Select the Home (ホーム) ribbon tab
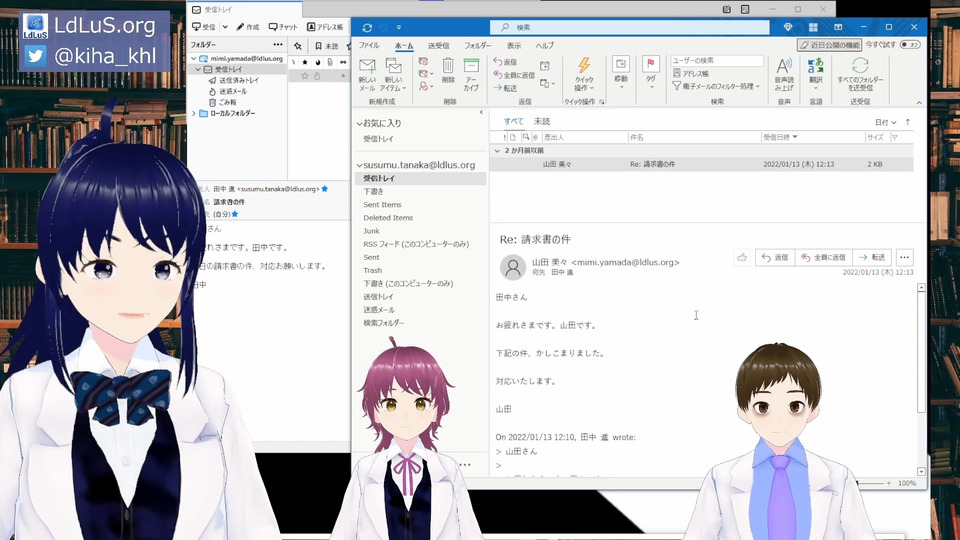This screenshot has width=960, height=540. click(x=404, y=46)
